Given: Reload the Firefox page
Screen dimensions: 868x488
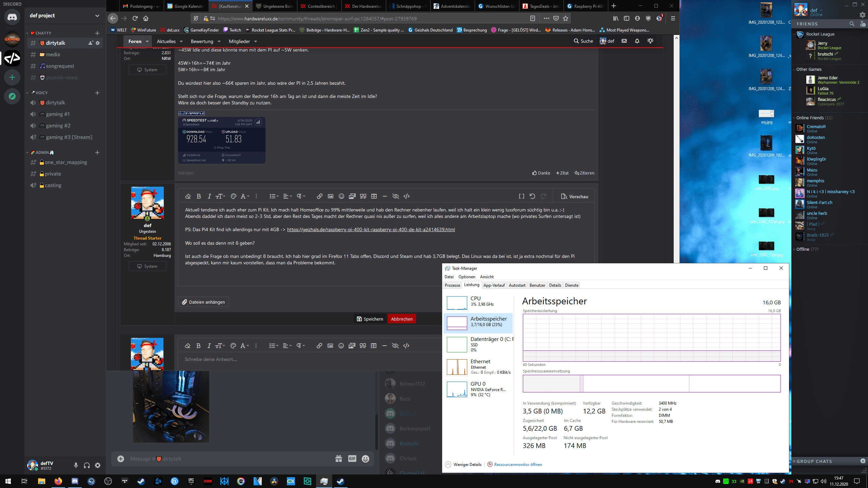Looking at the screenshot, I should coord(135,18).
